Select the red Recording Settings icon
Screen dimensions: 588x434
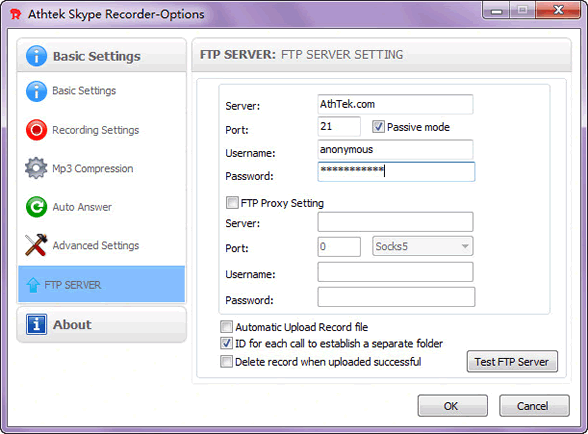point(36,130)
